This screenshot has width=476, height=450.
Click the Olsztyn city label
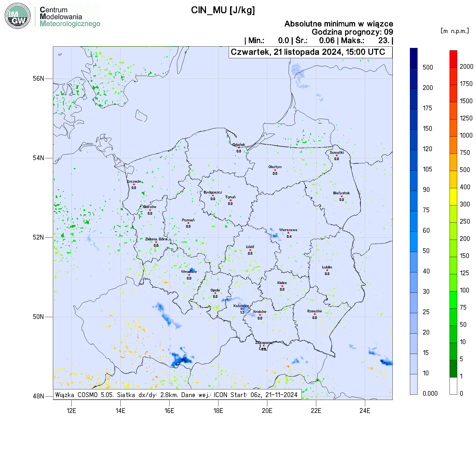275,167
